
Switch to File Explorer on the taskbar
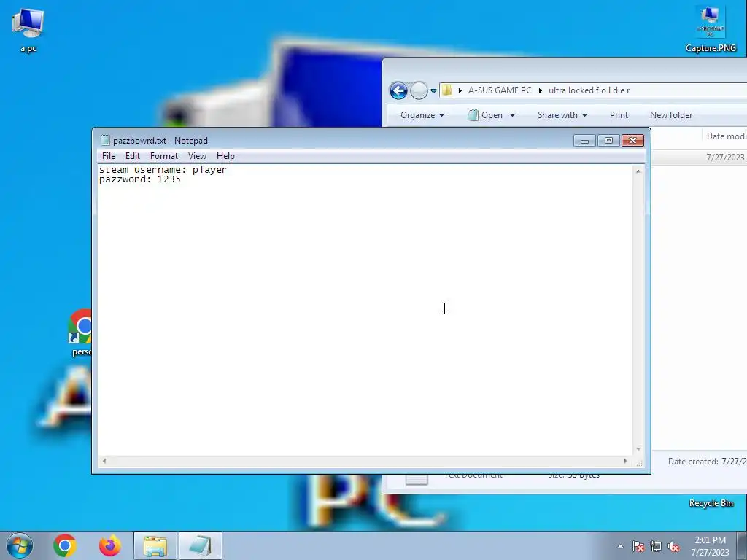click(155, 545)
